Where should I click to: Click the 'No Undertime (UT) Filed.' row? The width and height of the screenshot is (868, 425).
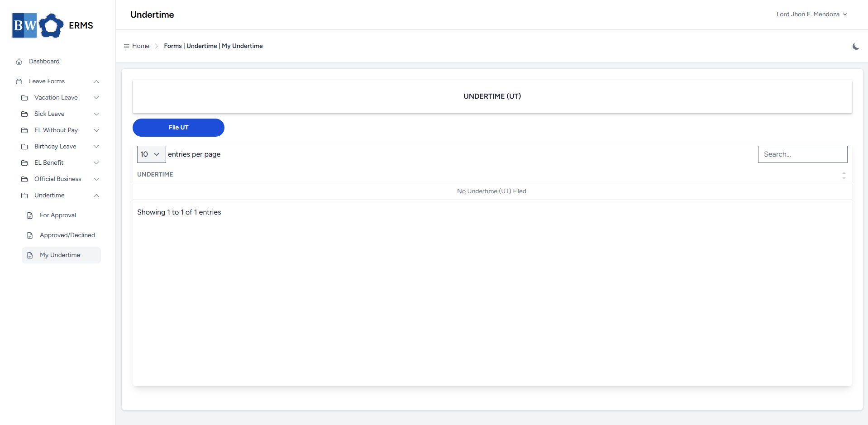click(x=492, y=191)
